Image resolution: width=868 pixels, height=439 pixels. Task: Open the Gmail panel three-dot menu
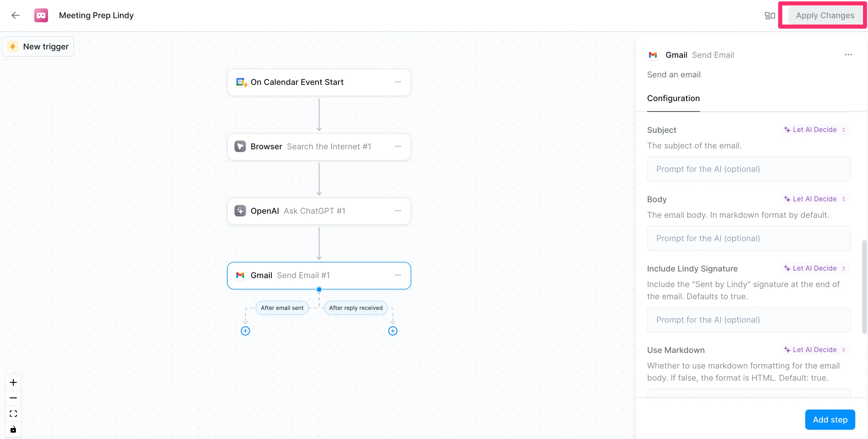pyautogui.click(x=848, y=55)
